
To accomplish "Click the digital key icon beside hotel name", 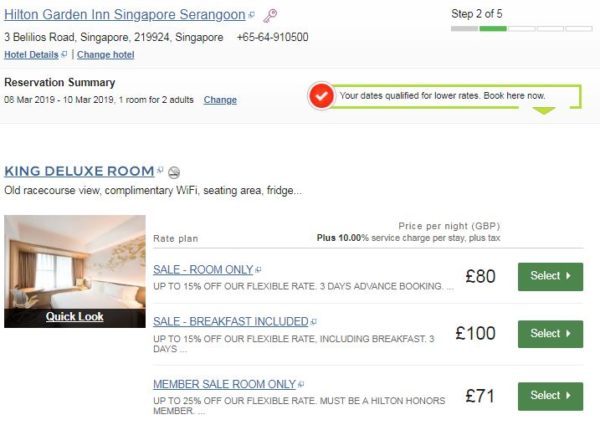I will pyautogui.click(x=270, y=16).
